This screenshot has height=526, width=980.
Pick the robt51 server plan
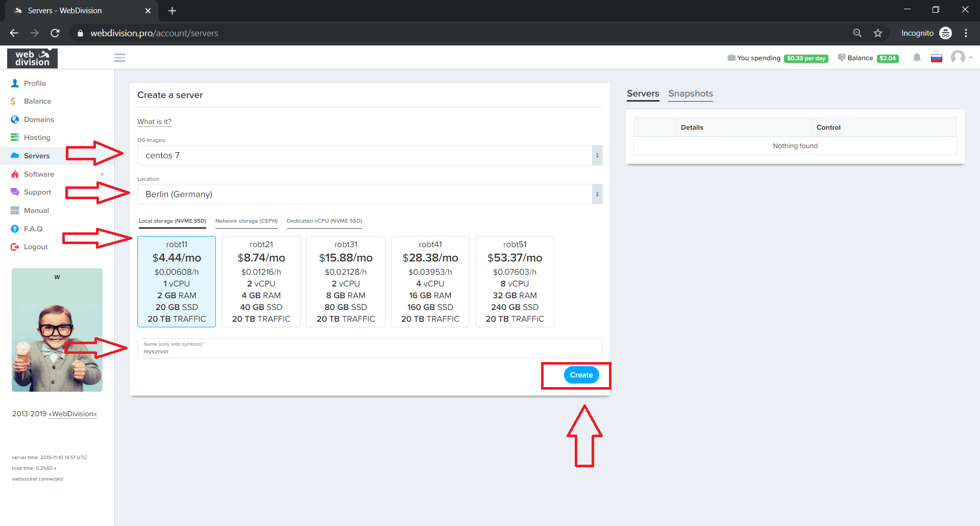(x=514, y=281)
